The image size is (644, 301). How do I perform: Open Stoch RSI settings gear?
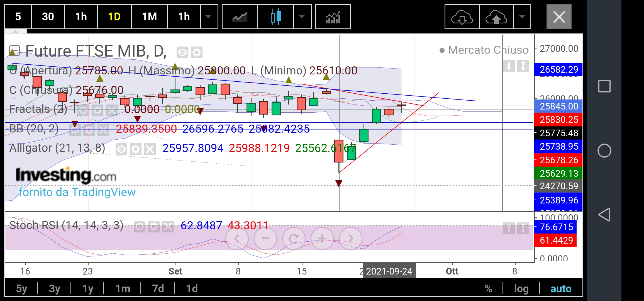(x=154, y=227)
